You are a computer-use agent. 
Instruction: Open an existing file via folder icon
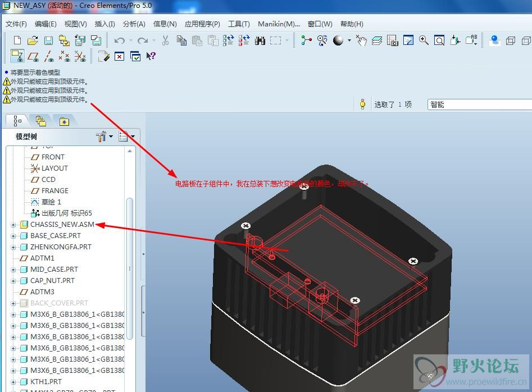33,40
